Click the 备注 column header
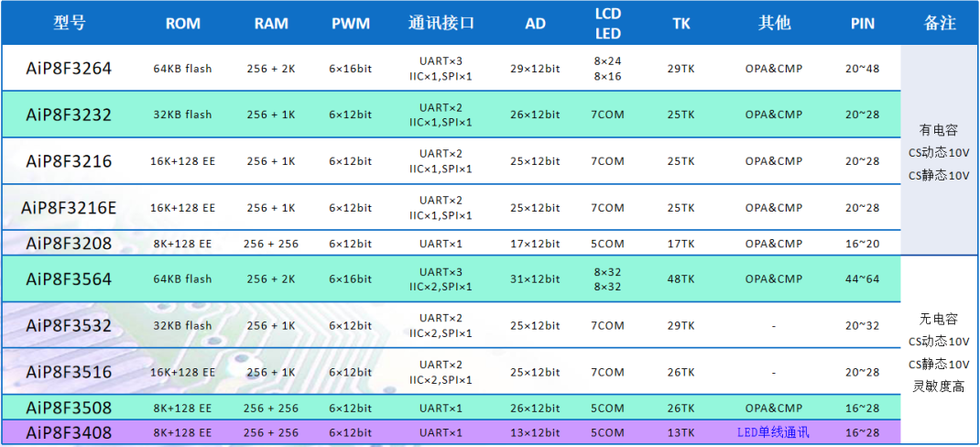Image resolution: width=980 pixels, height=447 pixels. tap(941, 24)
